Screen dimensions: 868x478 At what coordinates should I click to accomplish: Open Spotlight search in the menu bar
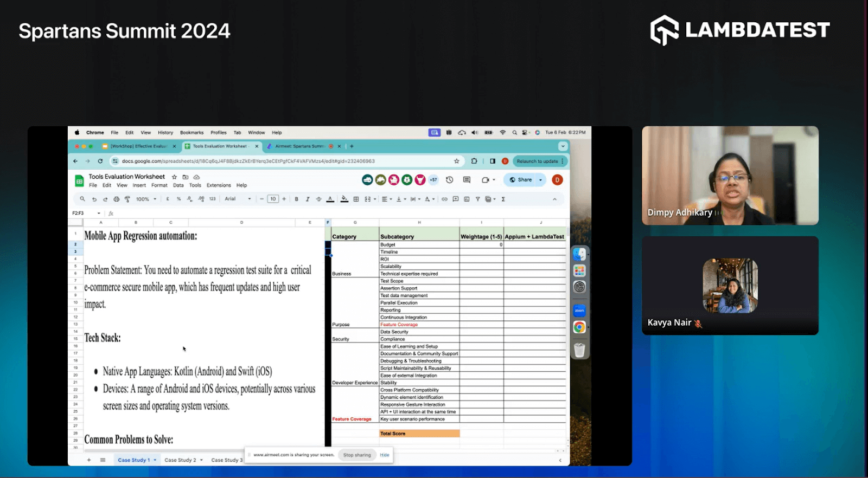pos(515,132)
